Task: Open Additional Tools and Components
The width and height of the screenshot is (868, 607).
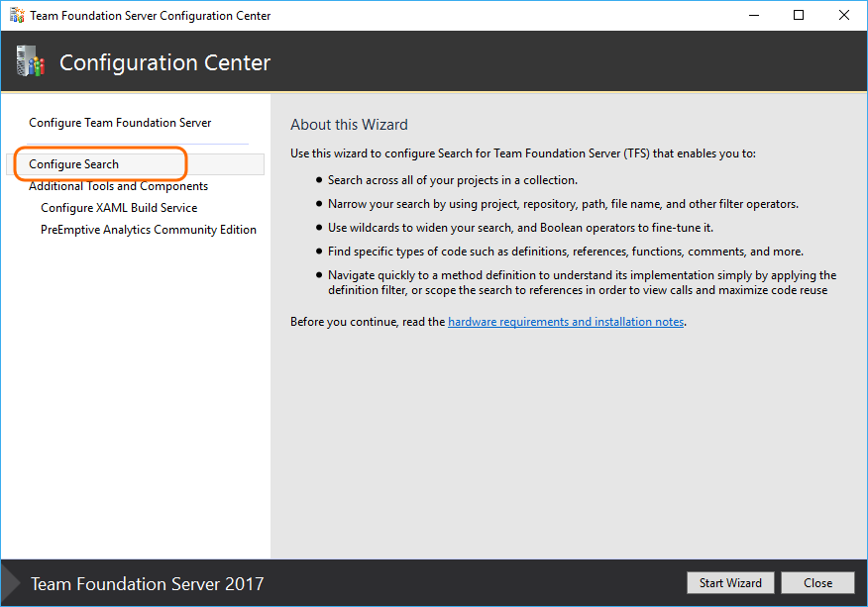Action: click(119, 186)
